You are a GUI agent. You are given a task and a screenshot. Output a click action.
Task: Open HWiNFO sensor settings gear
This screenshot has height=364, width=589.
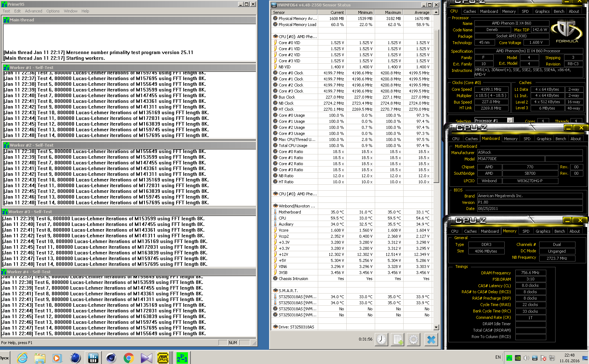(414, 339)
